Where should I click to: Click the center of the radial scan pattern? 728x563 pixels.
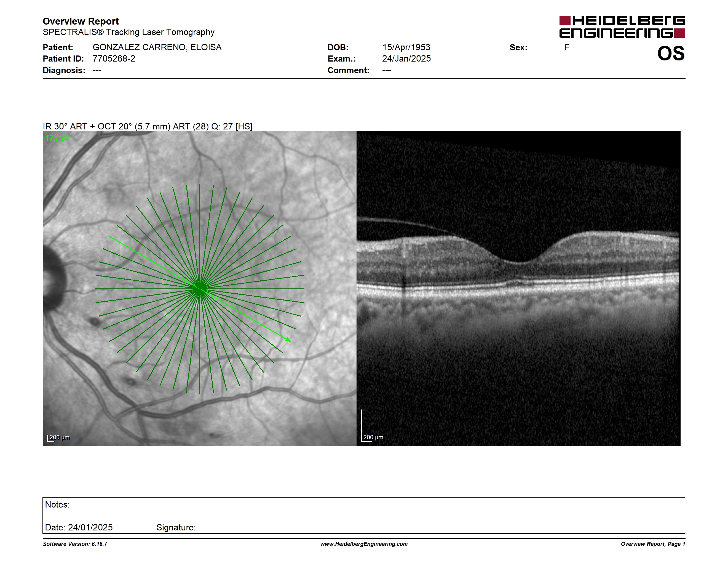pos(200,289)
